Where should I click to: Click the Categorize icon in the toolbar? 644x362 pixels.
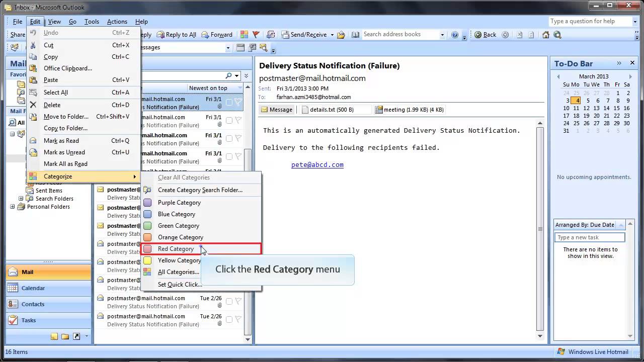[244, 35]
